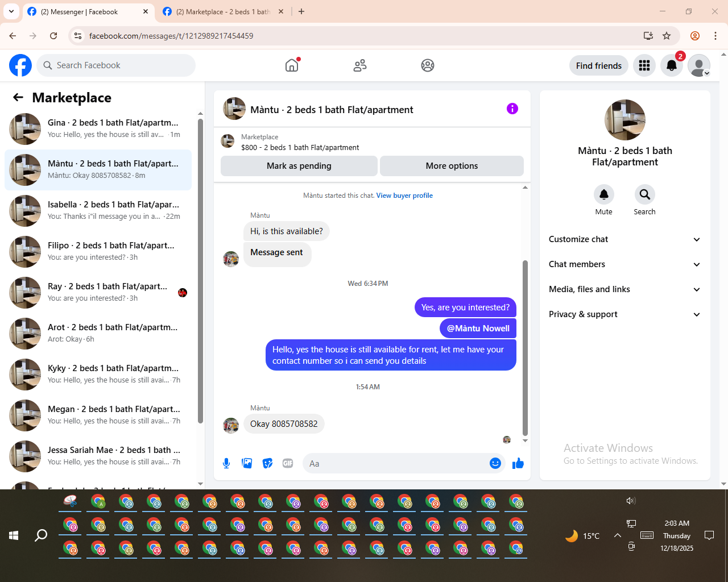
Task: Open the Windows notification center
Action: click(709, 535)
